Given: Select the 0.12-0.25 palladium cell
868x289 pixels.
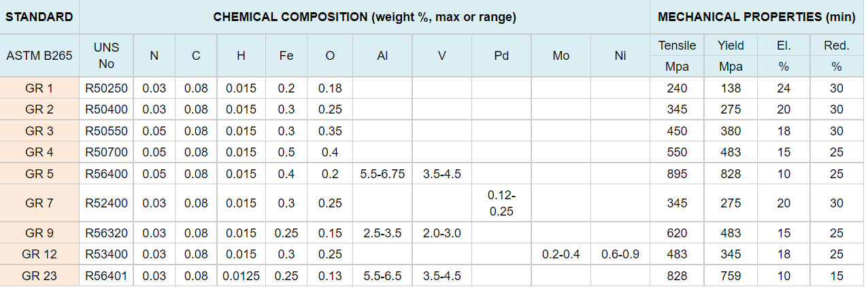Looking at the screenshot, I should point(501,203).
